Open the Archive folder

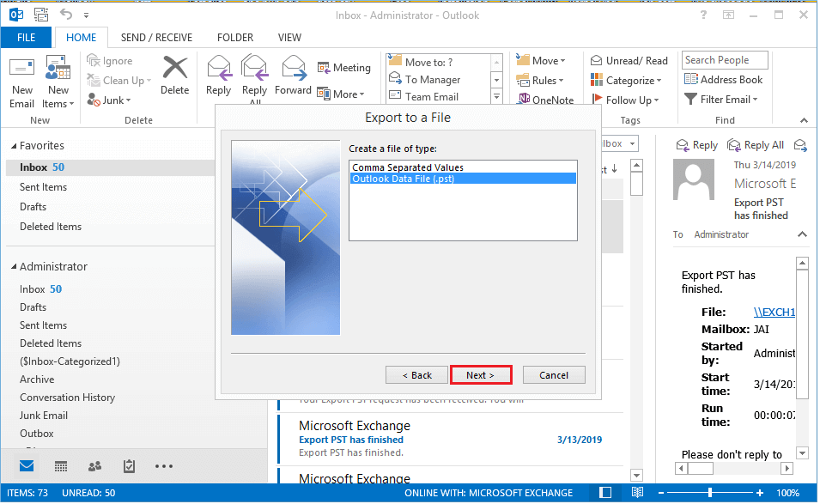(x=37, y=380)
